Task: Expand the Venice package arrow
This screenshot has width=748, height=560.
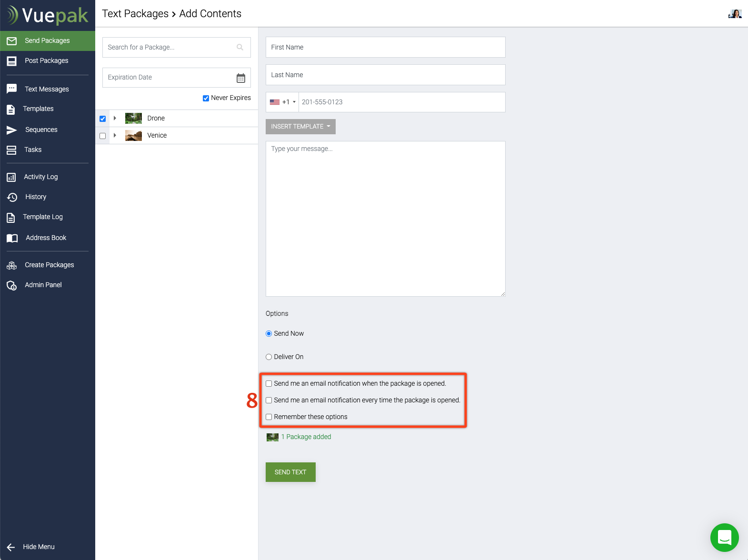Action: click(x=115, y=135)
